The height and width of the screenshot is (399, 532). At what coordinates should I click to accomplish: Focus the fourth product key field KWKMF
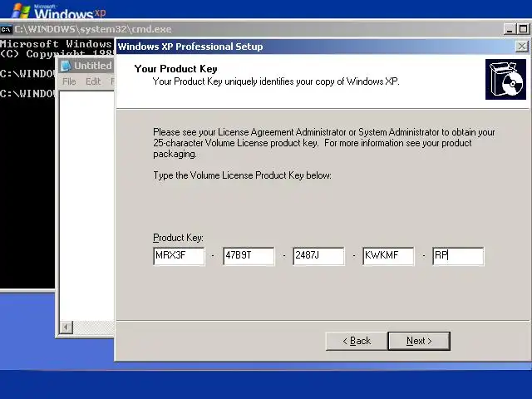pos(388,256)
